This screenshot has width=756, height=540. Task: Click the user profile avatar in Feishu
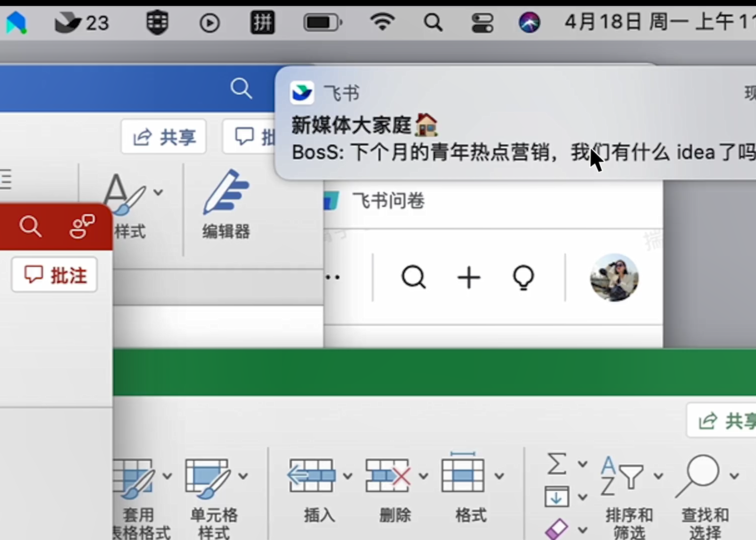pos(614,277)
